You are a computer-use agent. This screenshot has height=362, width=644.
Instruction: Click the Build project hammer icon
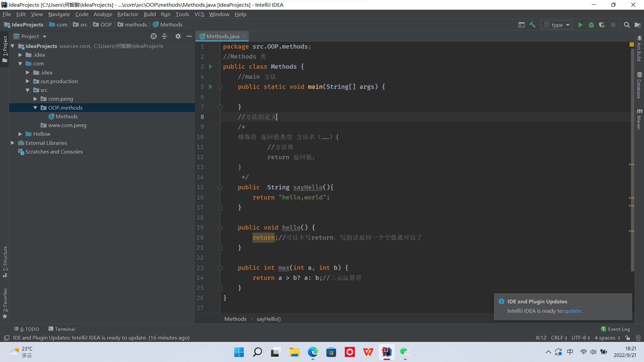[532, 25]
